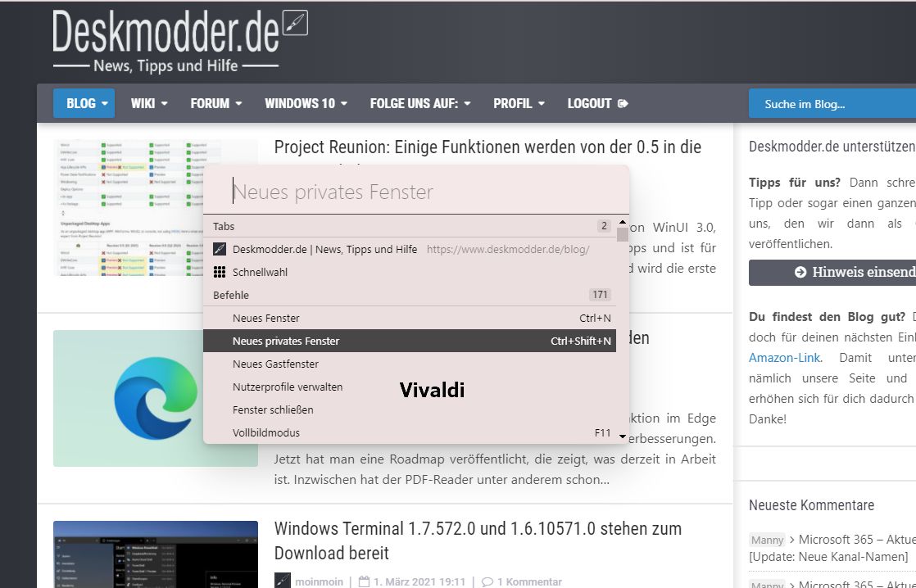Open the Amazon-Link in the sidebar
The image size is (916, 588).
click(785, 357)
